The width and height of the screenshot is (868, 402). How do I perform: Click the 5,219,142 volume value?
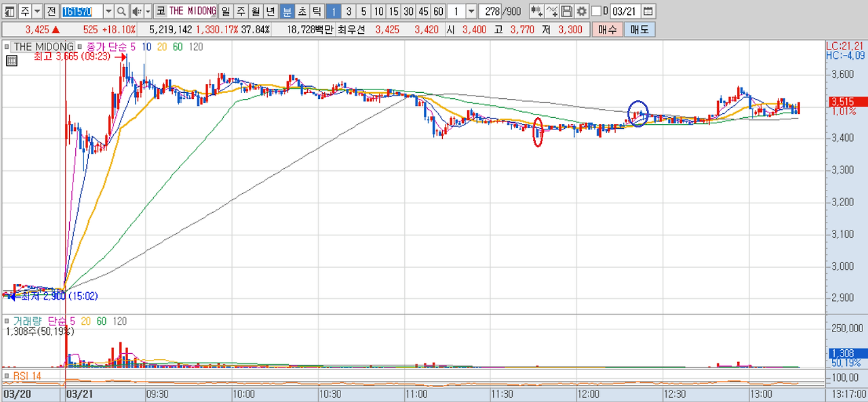click(170, 30)
